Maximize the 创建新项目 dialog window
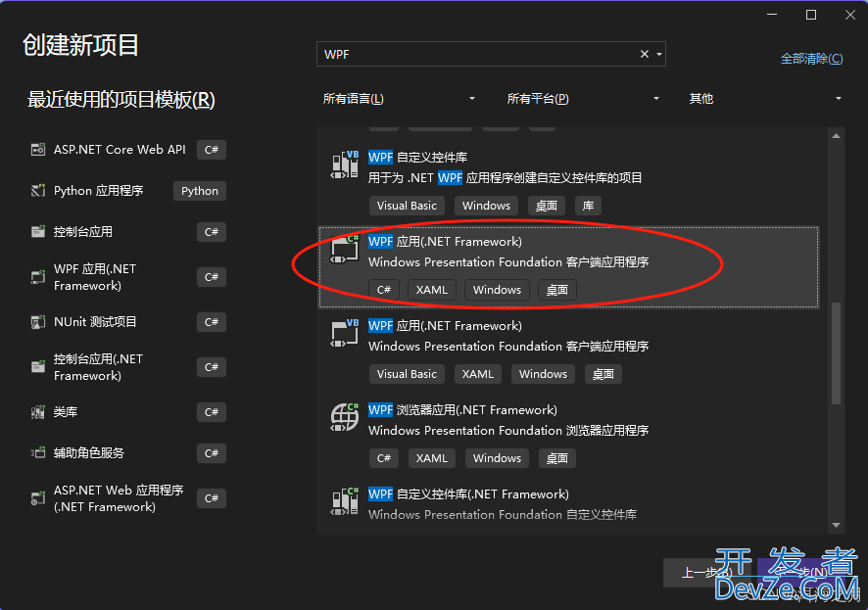 coord(811,15)
